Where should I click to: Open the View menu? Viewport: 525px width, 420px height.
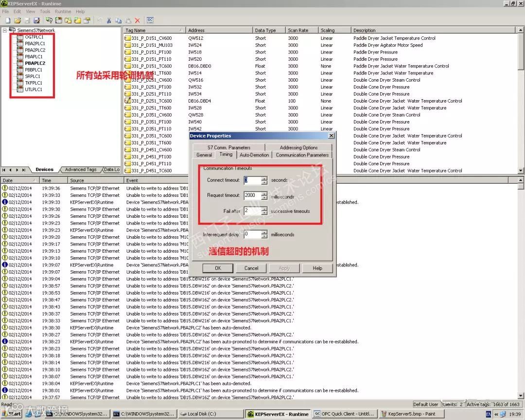tap(31, 11)
